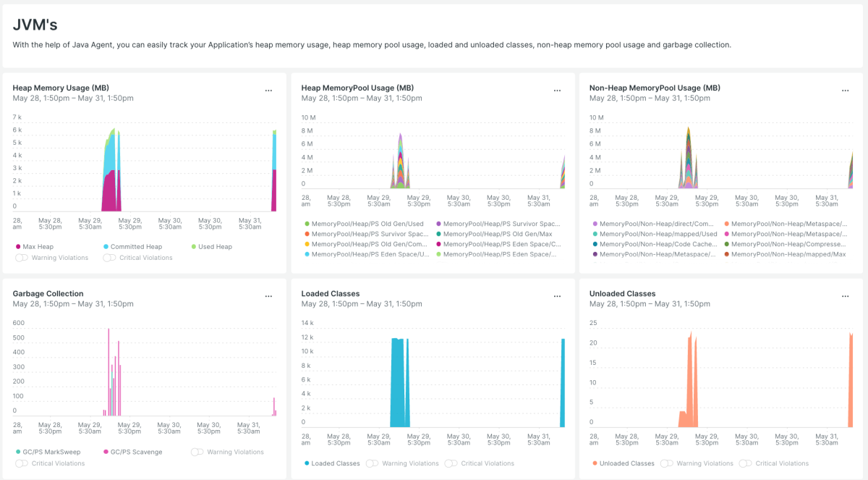This screenshot has width=868, height=480.
Task: Select the Used Heap legend entry
Action: (x=215, y=247)
